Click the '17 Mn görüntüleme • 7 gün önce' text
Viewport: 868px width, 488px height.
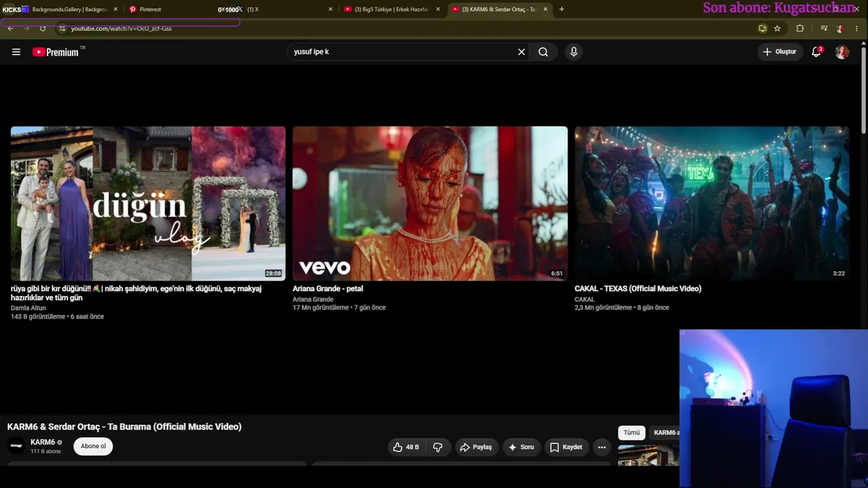(x=339, y=308)
